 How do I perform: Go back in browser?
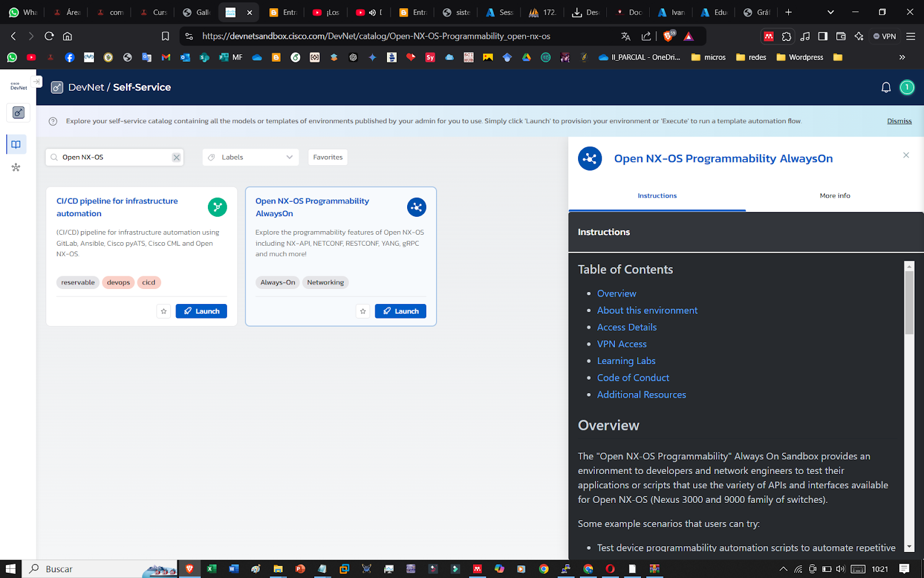point(13,36)
